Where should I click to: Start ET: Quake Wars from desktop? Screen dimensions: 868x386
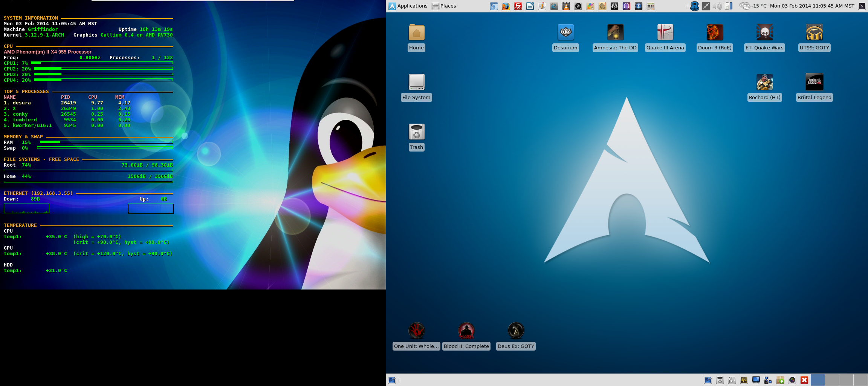coord(764,38)
